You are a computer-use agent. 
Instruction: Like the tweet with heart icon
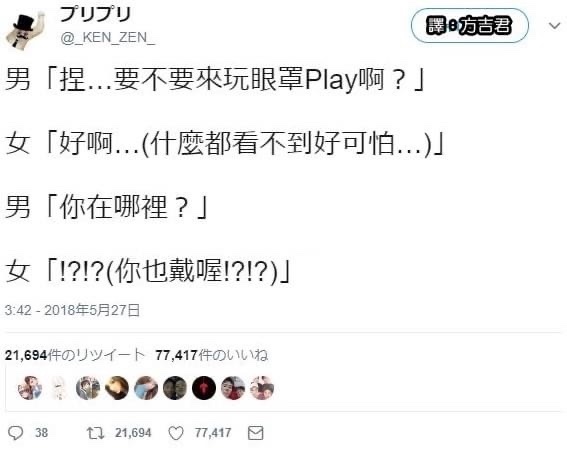[x=176, y=433]
